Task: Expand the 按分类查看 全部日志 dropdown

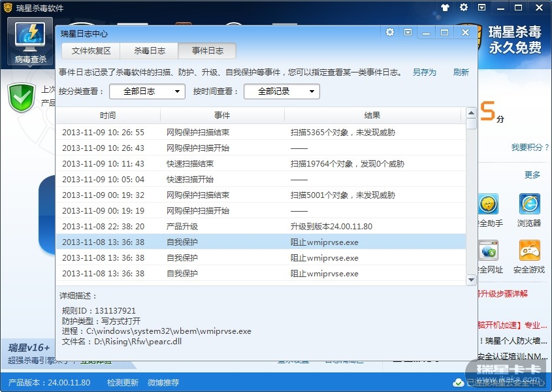Action: [147, 91]
